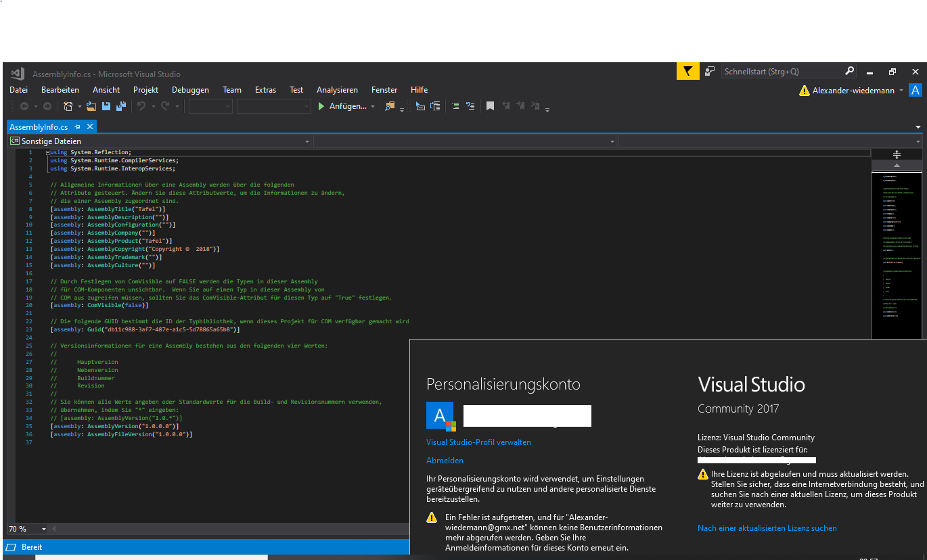Click the Abmelden link
Image resolution: width=927 pixels, height=560 pixels.
[445, 461]
